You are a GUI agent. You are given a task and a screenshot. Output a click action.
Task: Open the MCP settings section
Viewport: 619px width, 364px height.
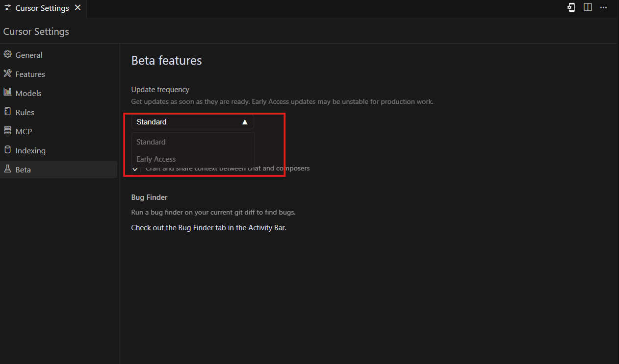click(58, 131)
